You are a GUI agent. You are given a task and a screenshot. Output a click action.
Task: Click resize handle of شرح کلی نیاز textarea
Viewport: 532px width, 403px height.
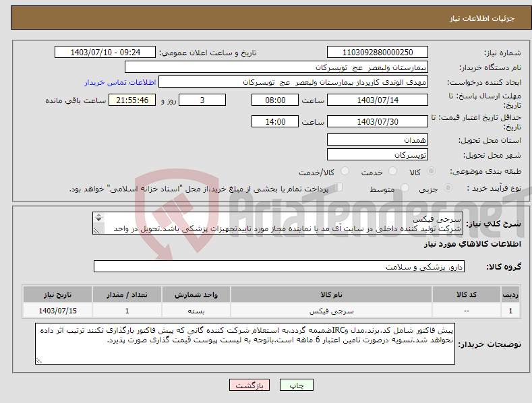pyautogui.click(x=96, y=230)
